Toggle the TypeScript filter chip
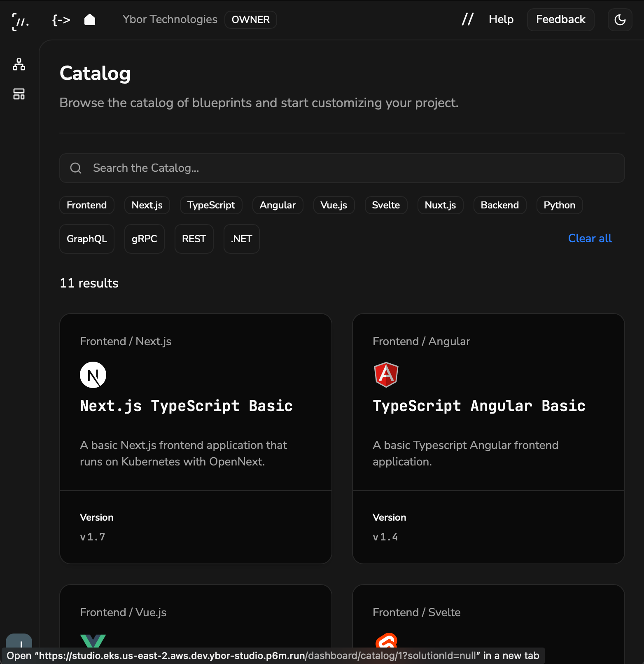The height and width of the screenshot is (664, 644). 211,205
